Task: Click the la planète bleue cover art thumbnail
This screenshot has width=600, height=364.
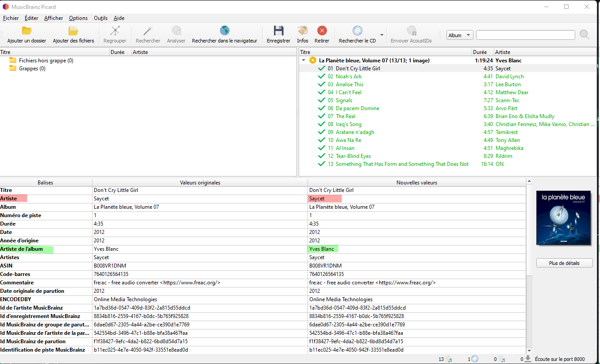Action: 564,218
